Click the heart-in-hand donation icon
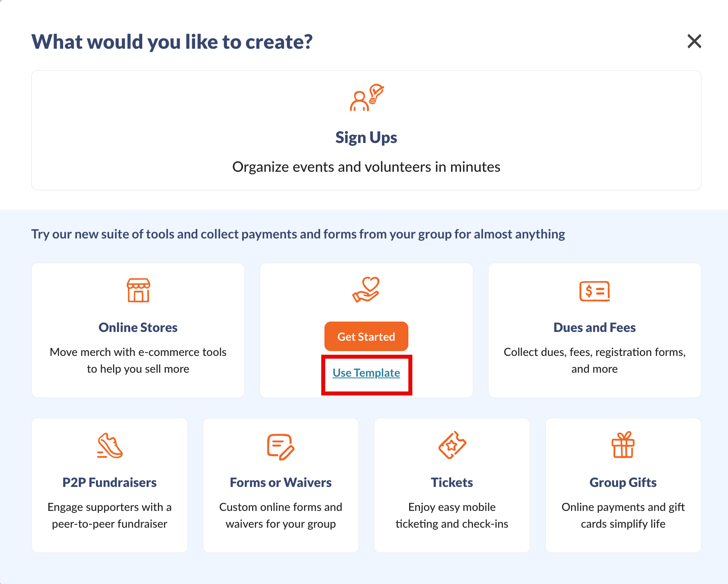Screen dimensions: 728x584 coord(366,290)
